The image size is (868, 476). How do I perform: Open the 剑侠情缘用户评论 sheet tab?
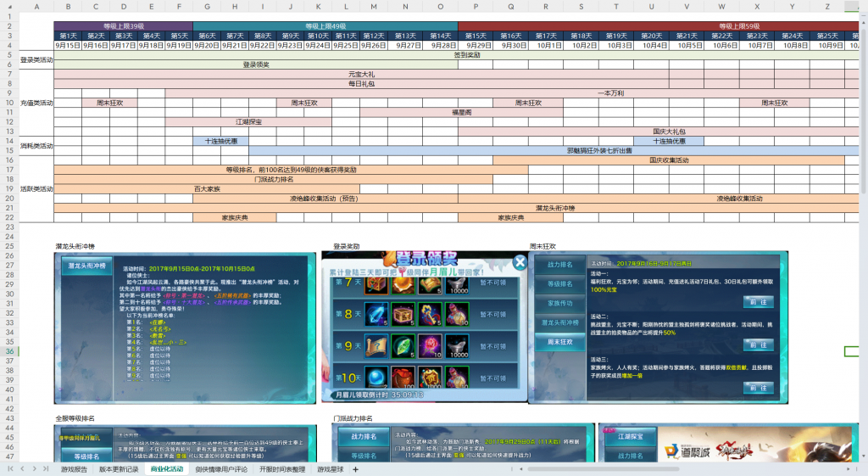[220, 469]
